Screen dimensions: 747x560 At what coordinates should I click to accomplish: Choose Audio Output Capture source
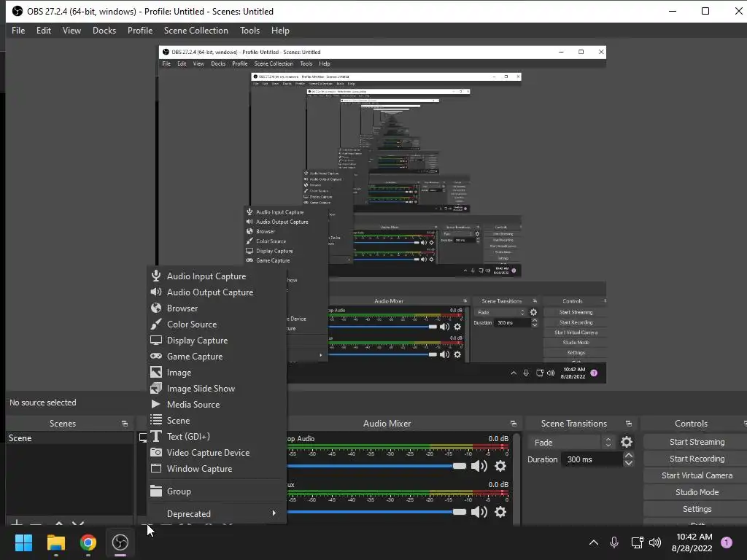point(217,292)
